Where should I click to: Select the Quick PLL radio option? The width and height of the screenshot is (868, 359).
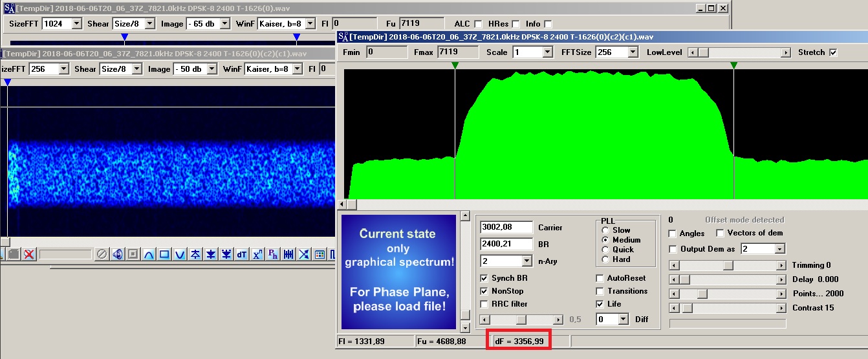(605, 250)
